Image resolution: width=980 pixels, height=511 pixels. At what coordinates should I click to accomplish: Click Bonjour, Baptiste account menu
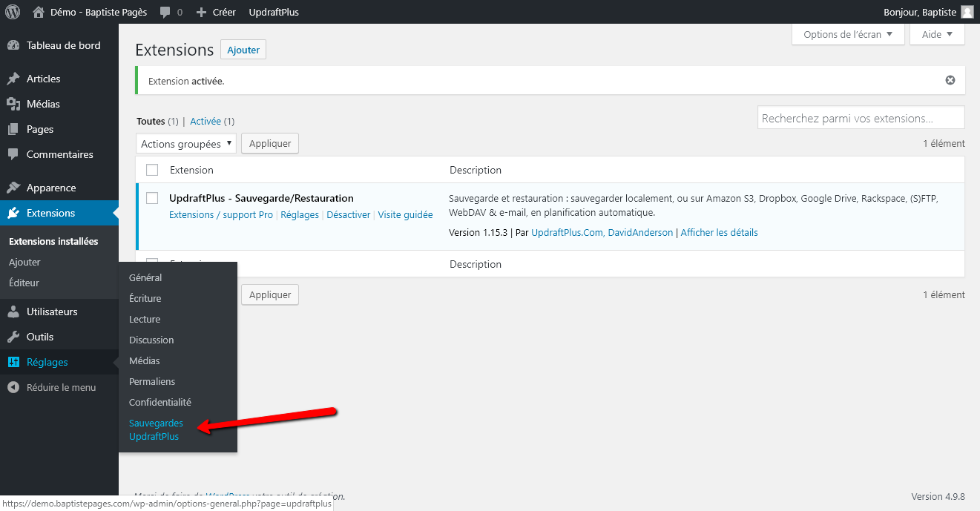click(918, 12)
